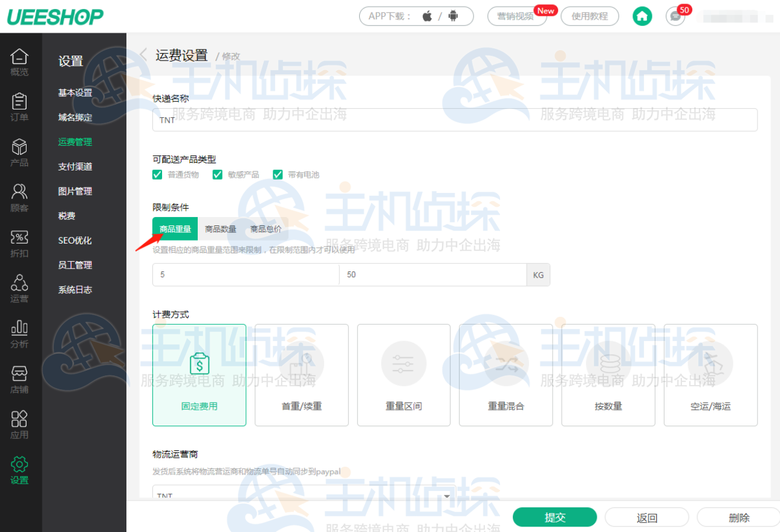Uncheck the 敏感产品 product type
This screenshot has width=780, height=532.
click(217, 174)
